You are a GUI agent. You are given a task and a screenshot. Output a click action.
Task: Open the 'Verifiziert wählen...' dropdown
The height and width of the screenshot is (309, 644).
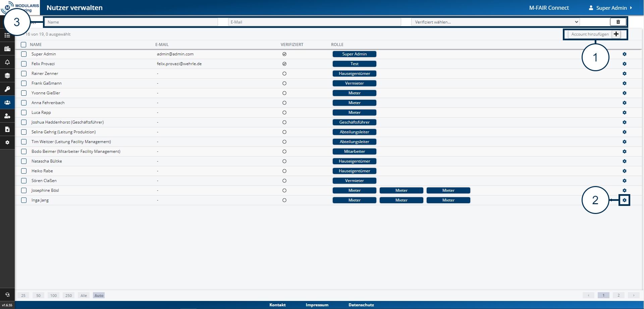[495, 22]
